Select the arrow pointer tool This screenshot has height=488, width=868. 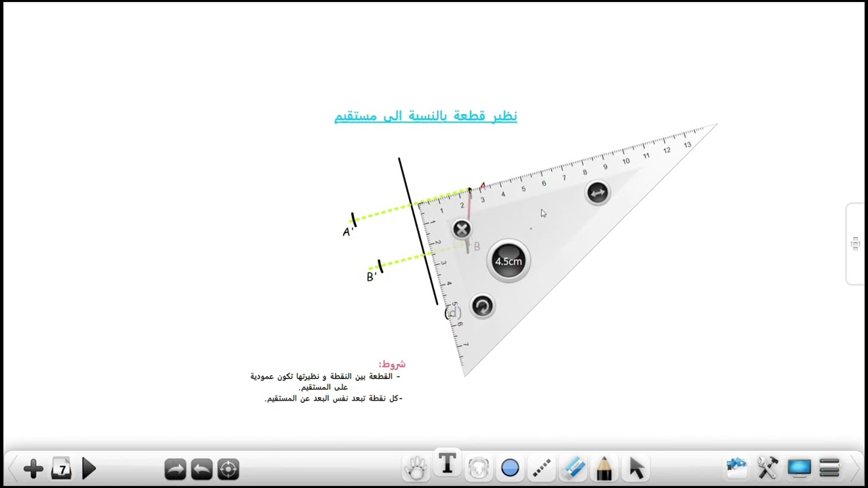pos(636,468)
